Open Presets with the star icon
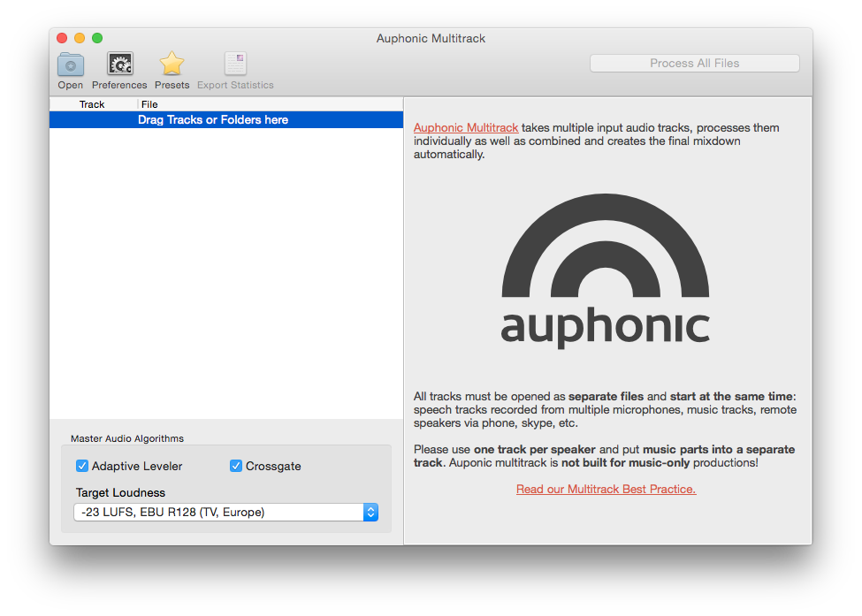The image size is (862, 616). click(172, 65)
